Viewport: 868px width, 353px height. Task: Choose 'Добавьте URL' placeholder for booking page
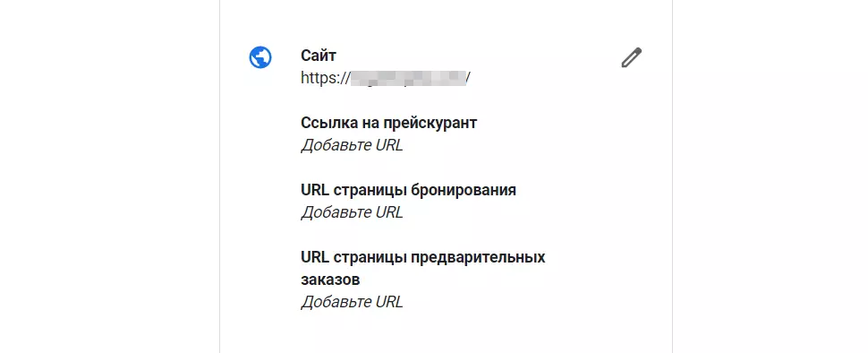tap(352, 212)
